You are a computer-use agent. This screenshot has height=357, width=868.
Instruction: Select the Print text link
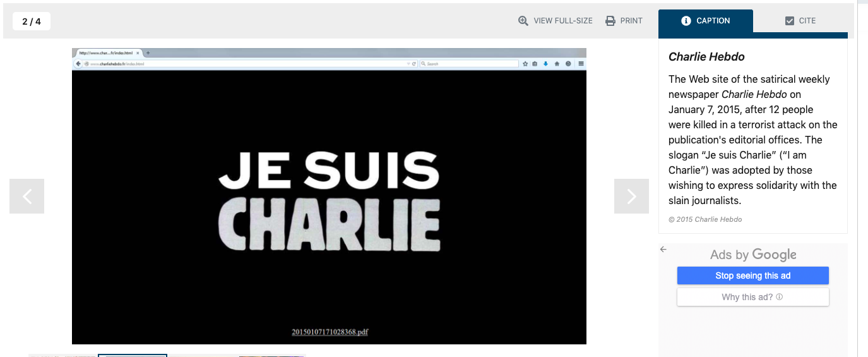[x=631, y=21]
